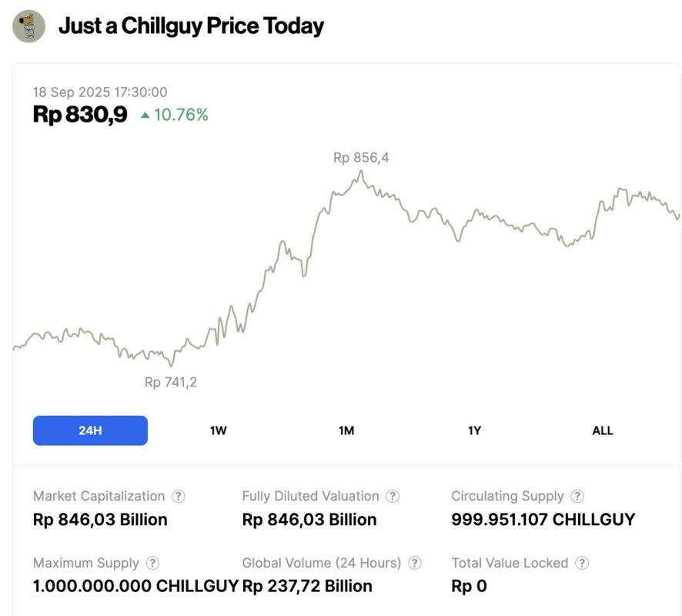The width and height of the screenshot is (682, 616).
Task: Open the Global Volume help icon
Action: click(x=415, y=564)
